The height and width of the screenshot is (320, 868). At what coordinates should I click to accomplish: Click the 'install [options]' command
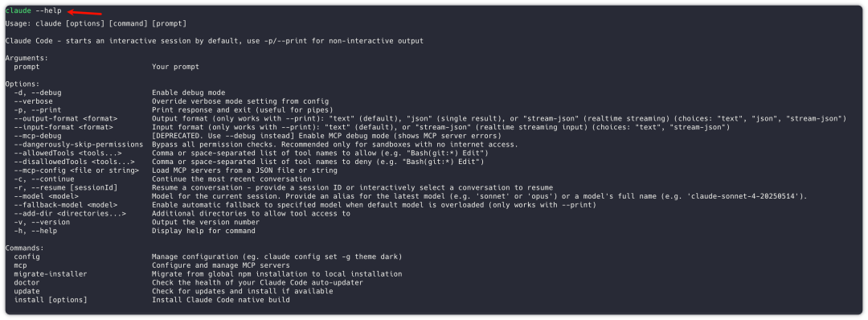coord(51,300)
